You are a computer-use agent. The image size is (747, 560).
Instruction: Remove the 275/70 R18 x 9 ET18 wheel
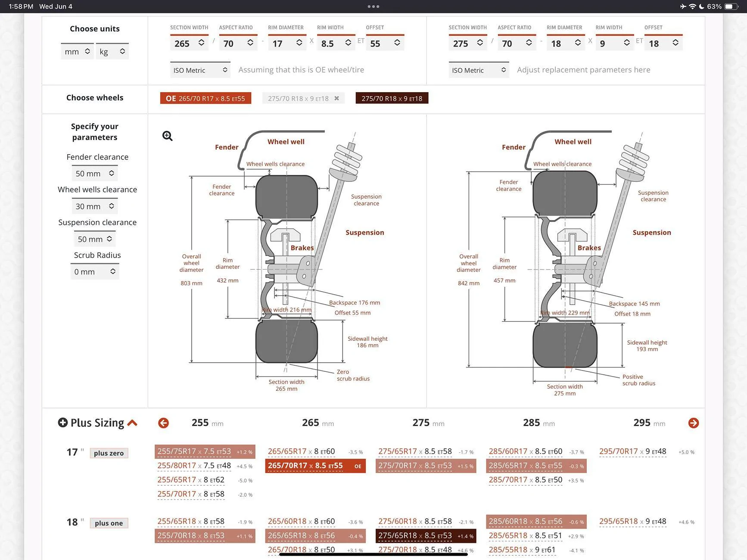tap(337, 98)
